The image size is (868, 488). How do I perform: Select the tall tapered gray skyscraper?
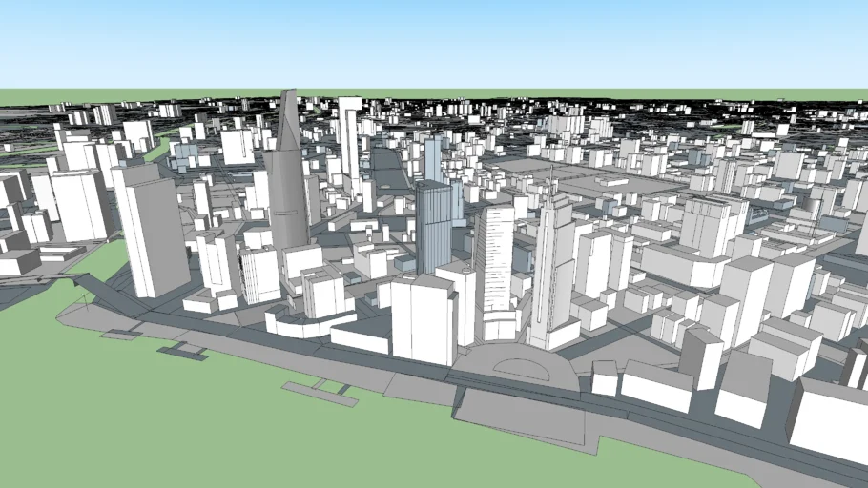tap(287, 172)
